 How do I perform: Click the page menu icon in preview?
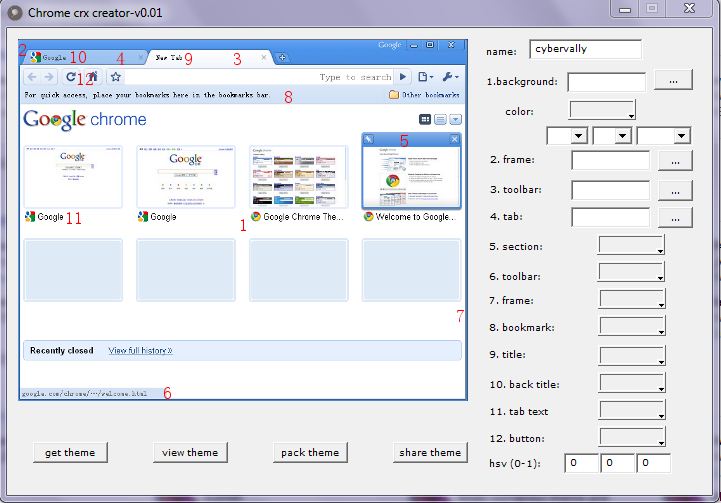click(x=425, y=77)
